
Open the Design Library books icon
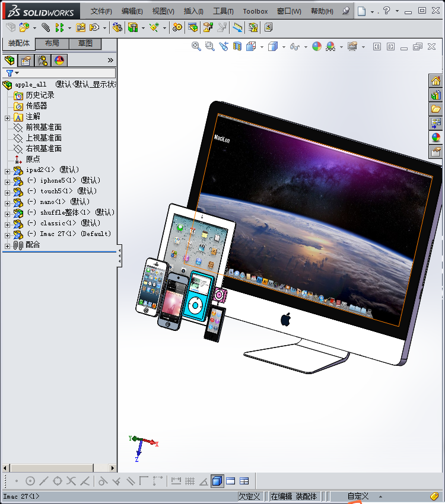436,95
